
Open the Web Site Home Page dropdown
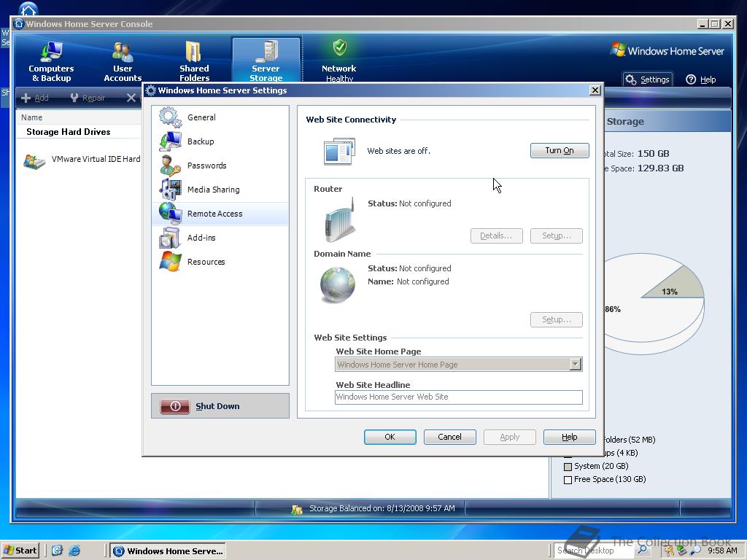576,365
